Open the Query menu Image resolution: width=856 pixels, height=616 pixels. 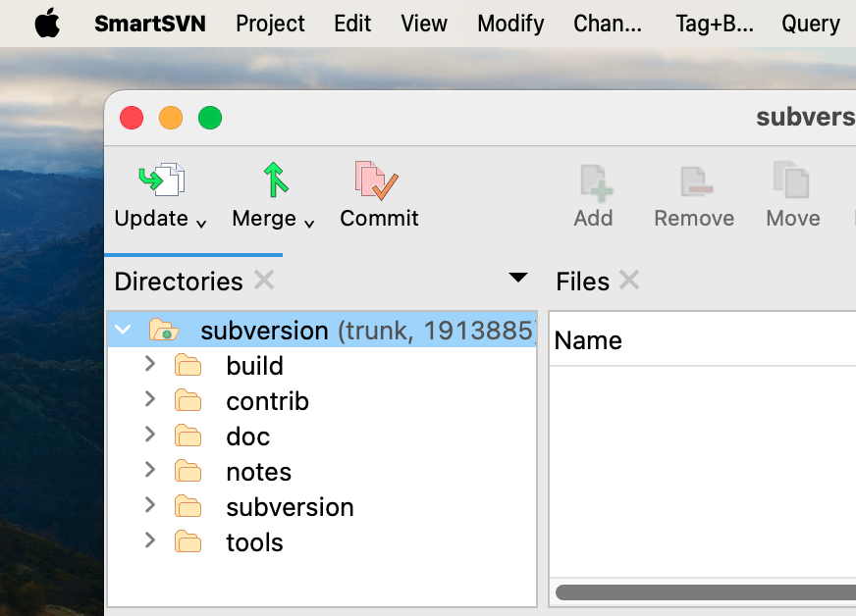(x=811, y=24)
